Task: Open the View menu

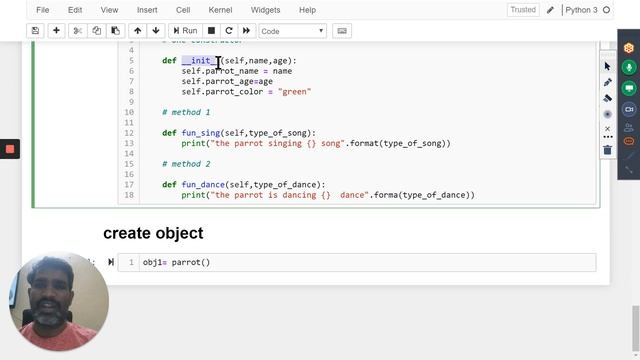Action: [x=109, y=10]
